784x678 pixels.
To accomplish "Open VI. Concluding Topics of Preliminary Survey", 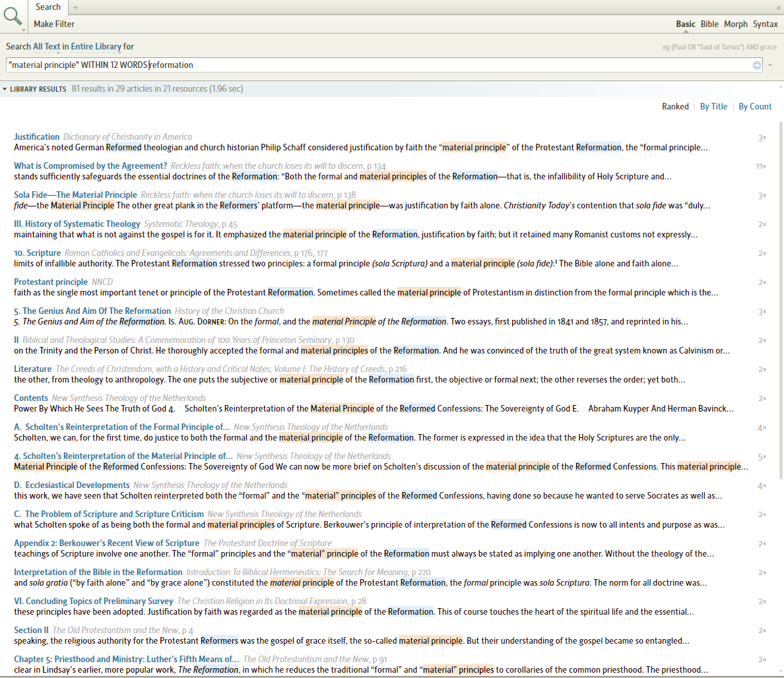I will [94, 601].
